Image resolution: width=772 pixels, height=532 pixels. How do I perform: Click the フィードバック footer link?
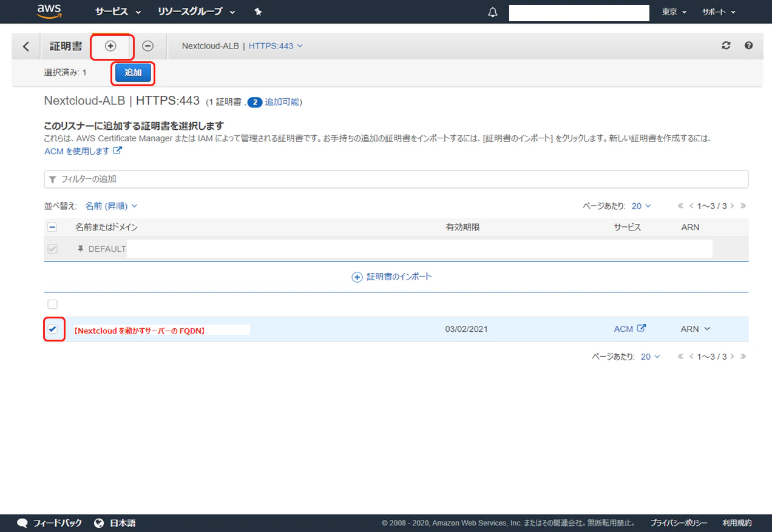tap(50, 523)
